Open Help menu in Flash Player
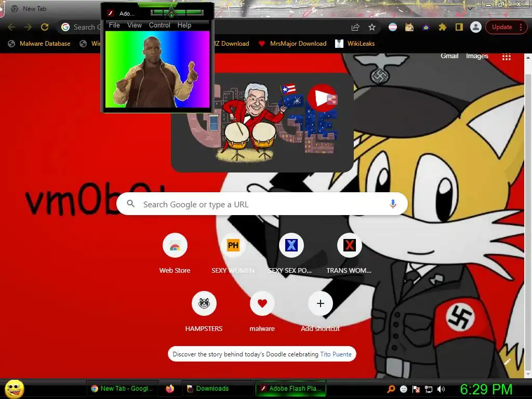532x399 pixels. pos(184,25)
